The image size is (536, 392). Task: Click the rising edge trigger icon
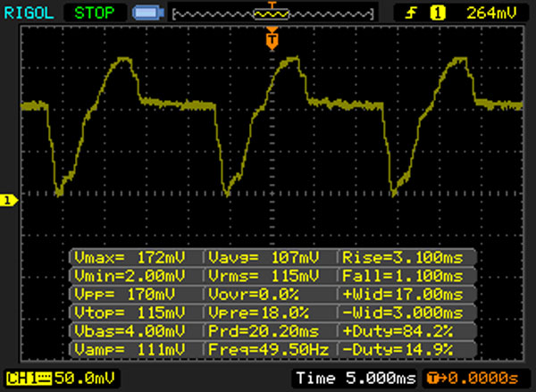(x=415, y=13)
